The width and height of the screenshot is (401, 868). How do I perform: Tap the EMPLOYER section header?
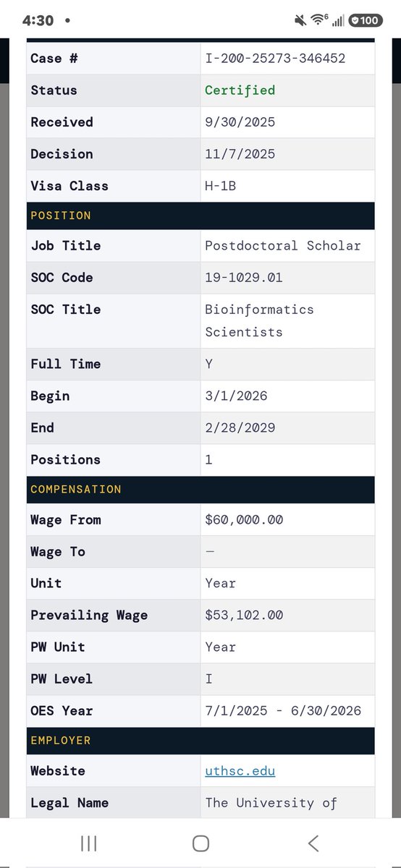click(200, 741)
